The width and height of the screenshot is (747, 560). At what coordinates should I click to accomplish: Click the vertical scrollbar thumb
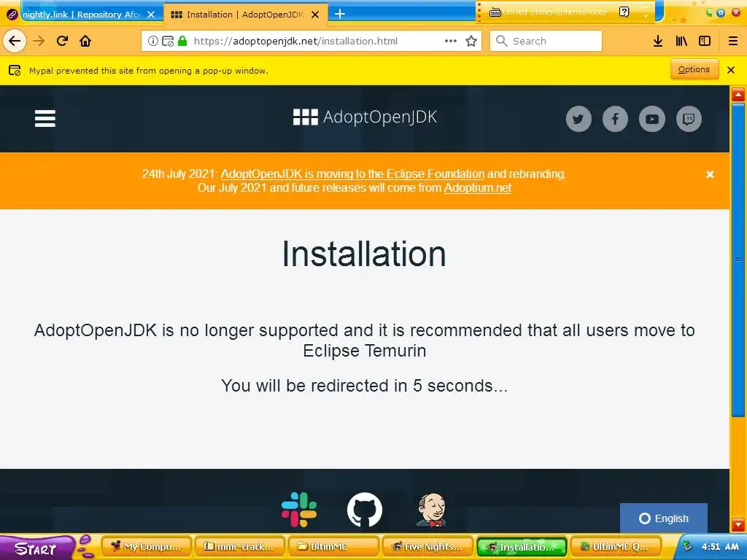[x=738, y=260]
